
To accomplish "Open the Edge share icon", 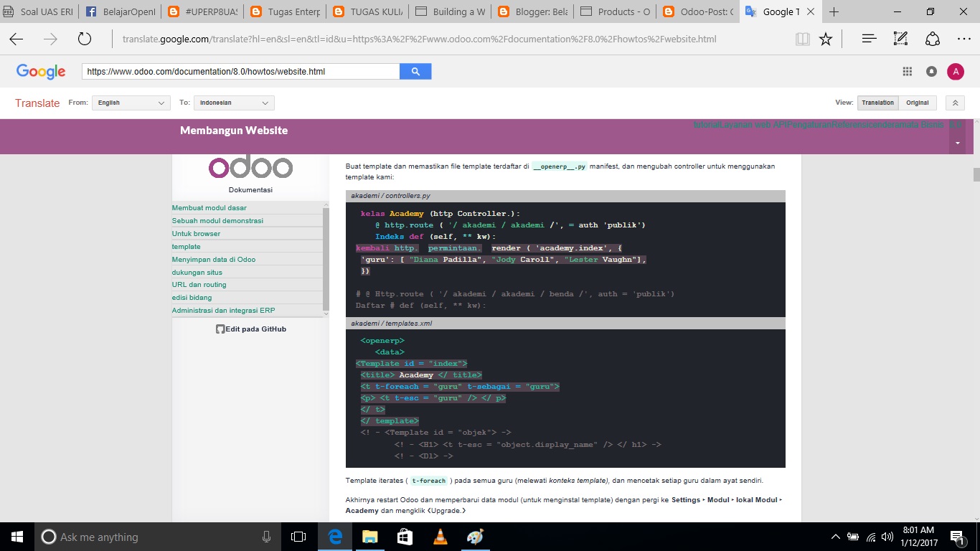I will point(933,39).
